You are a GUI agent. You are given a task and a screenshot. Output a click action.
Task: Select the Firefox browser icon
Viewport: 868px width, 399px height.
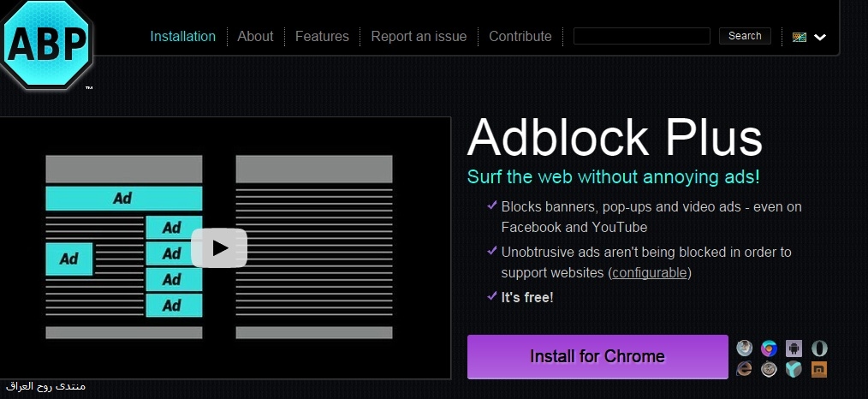click(x=745, y=348)
